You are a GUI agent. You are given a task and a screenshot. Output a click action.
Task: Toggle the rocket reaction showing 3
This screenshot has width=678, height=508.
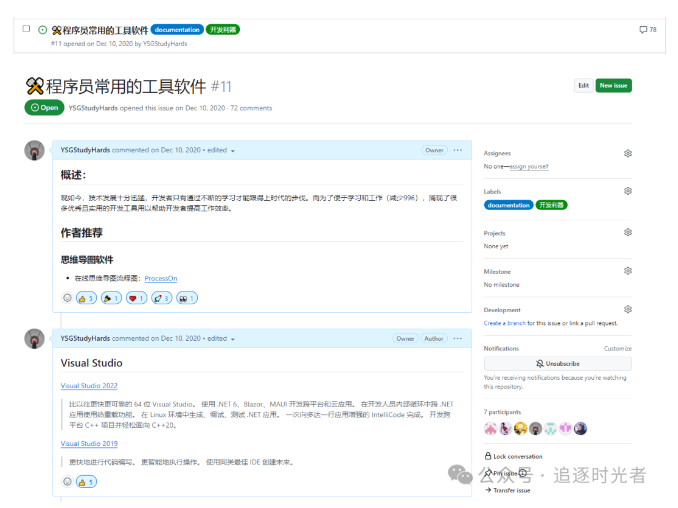[161, 298]
